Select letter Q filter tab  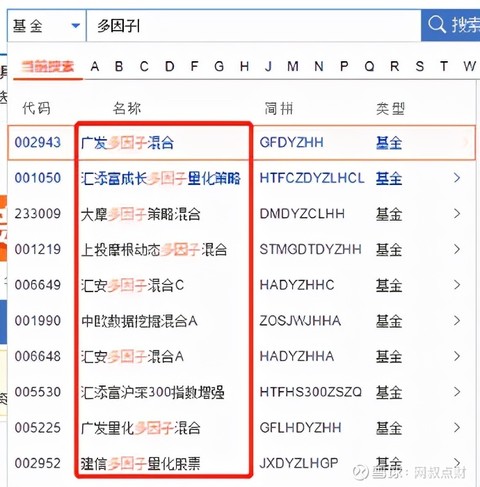point(369,67)
